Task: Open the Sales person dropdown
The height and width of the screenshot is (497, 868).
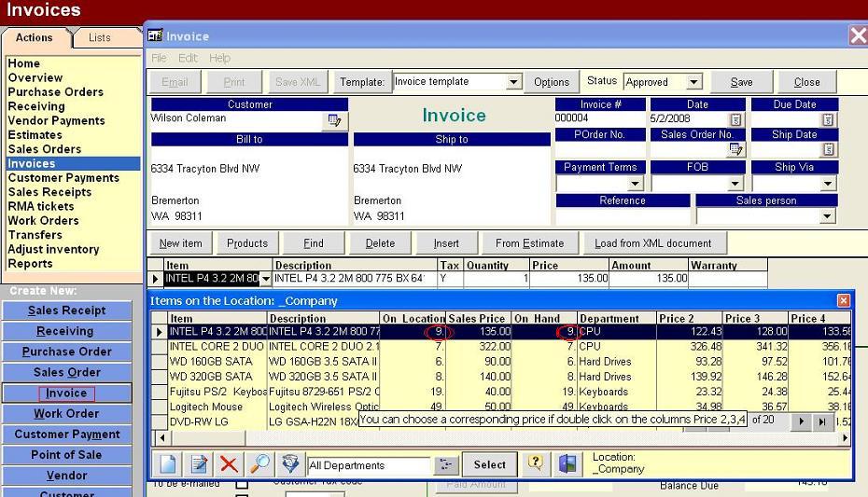Action: (x=827, y=215)
